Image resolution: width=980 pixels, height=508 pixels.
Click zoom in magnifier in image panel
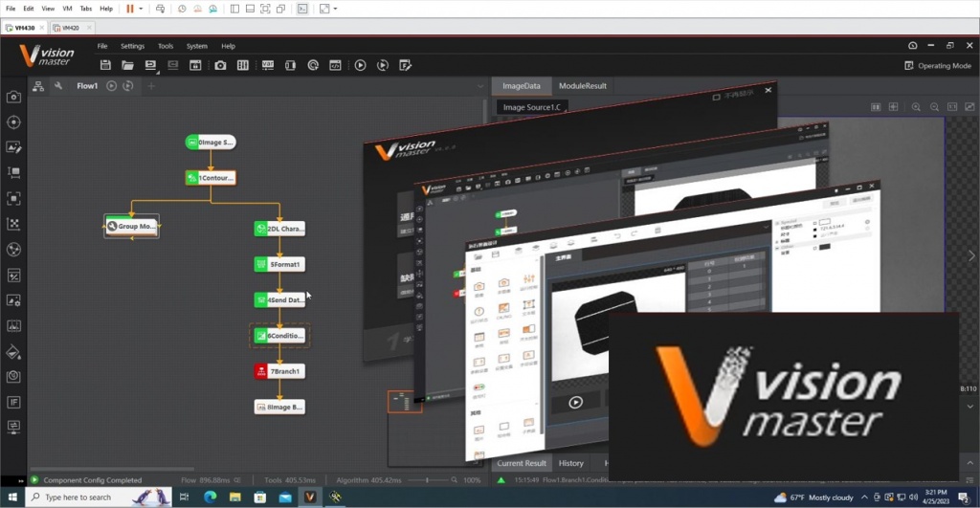tap(916, 107)
